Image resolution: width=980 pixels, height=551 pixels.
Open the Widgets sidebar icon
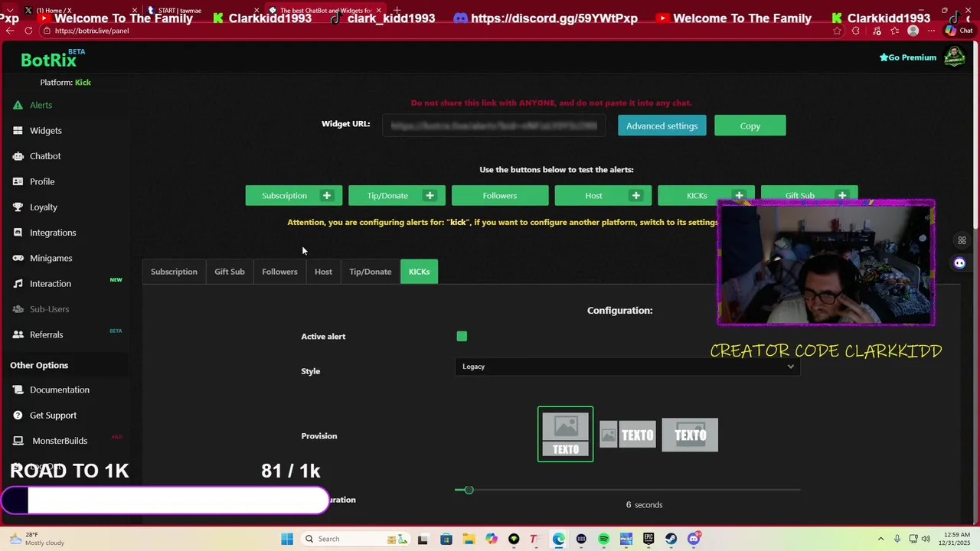[x=18, y=131]
